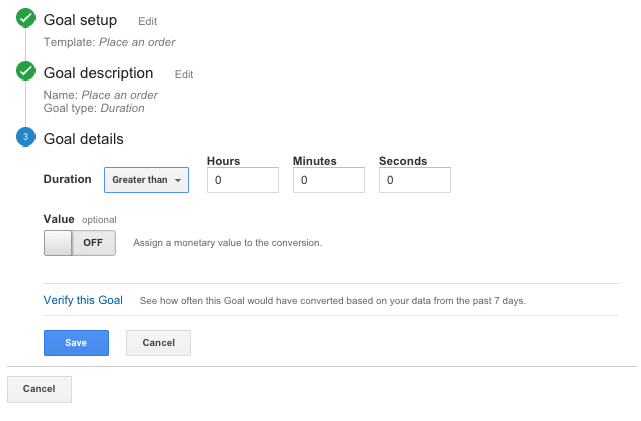The width and height of the screenshot is (641, 421).
Task: Focus the Seconds input field
Action: pos(415,180)
